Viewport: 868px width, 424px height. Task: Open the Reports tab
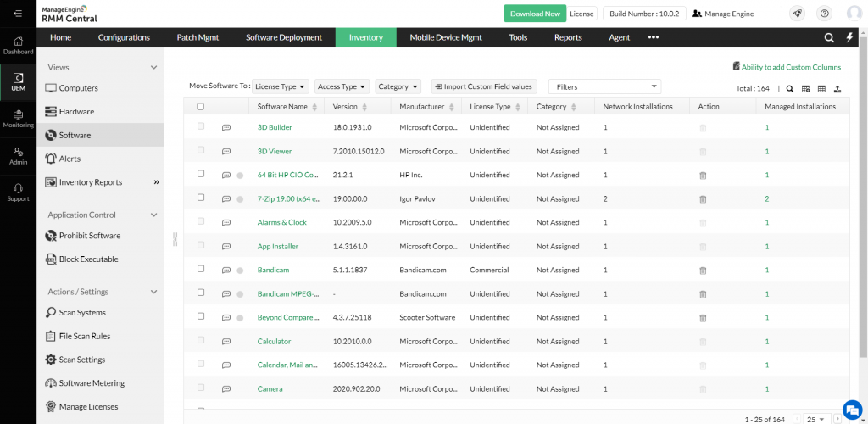click(x=567, y=37)
